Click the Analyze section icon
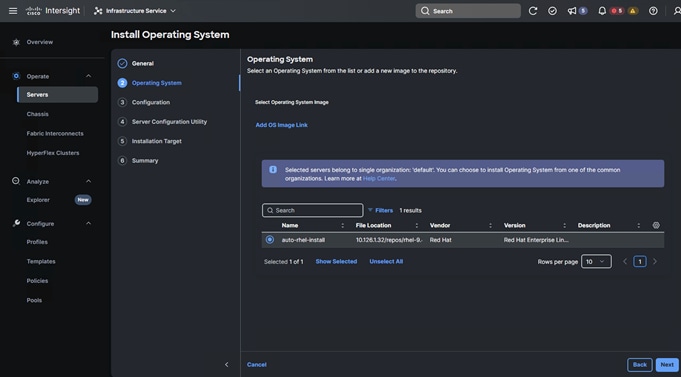Screen dimensions: 681x377 (16, 181)
